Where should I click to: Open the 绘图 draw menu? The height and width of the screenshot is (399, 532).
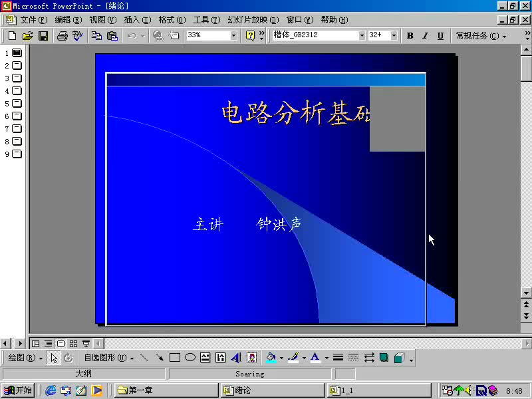point(25,358)
